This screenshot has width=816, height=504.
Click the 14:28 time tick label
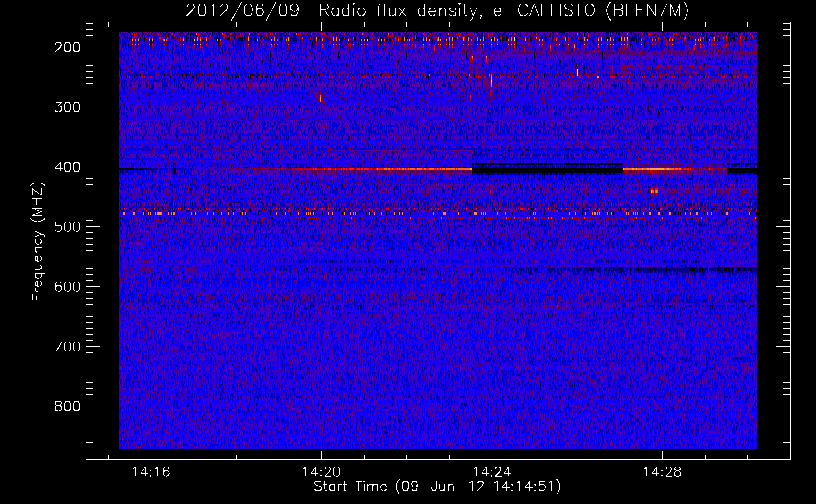click(x=662, y=472)
